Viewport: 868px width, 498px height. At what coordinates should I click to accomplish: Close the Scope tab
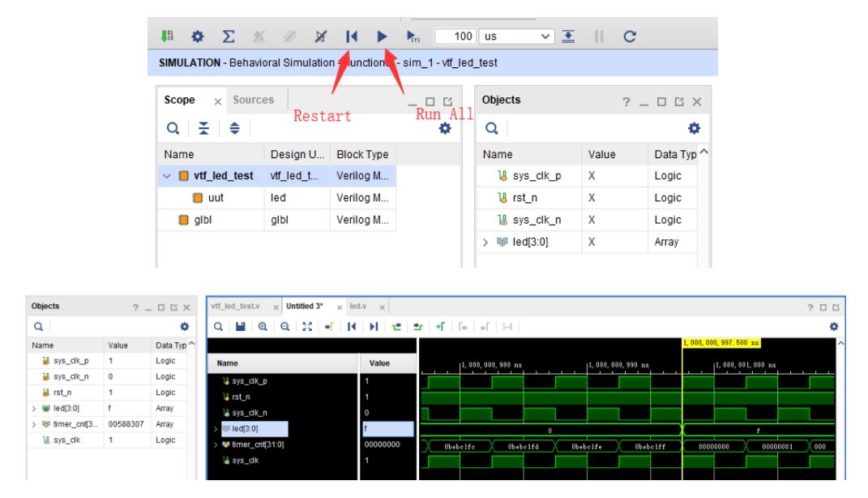(217, 101)
